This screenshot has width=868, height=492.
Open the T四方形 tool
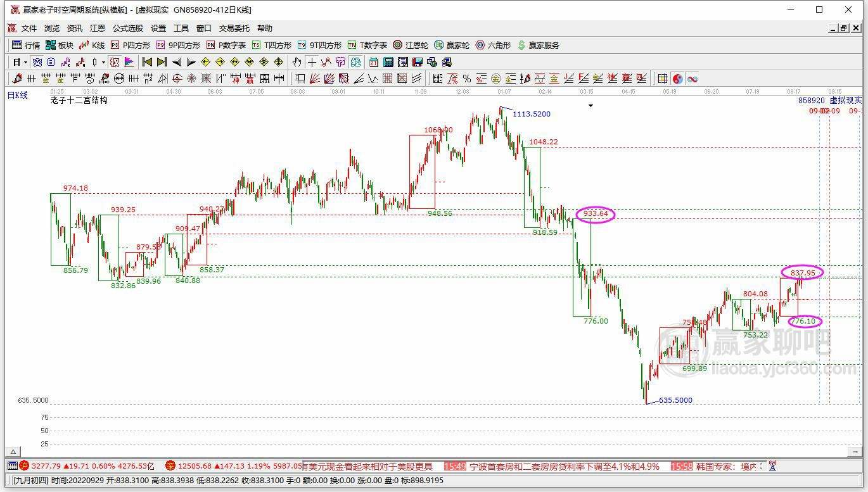[272, 45]
